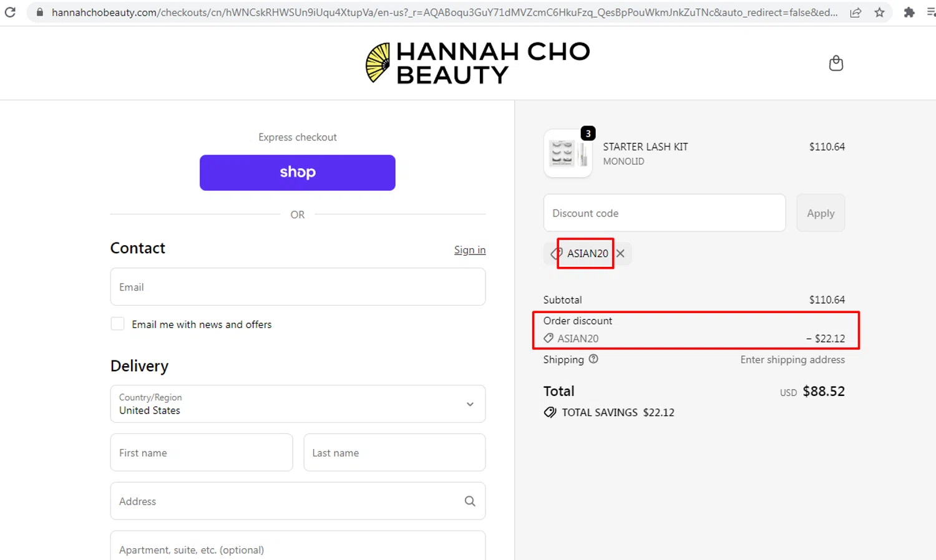Click 'Enter shipping address' text
936x560 pixels.
[792, 360]
